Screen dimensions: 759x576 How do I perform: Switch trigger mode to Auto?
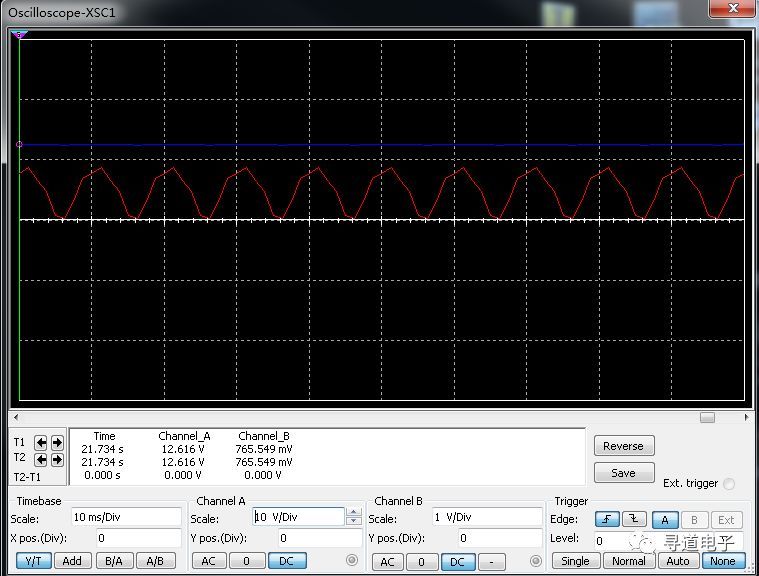[x=678, y=561]
